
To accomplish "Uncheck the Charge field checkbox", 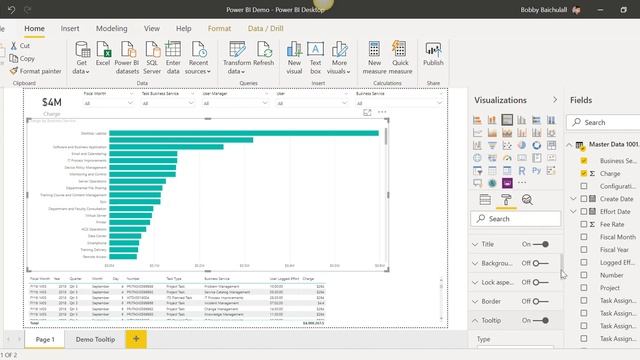I will [x=584, y=173].
